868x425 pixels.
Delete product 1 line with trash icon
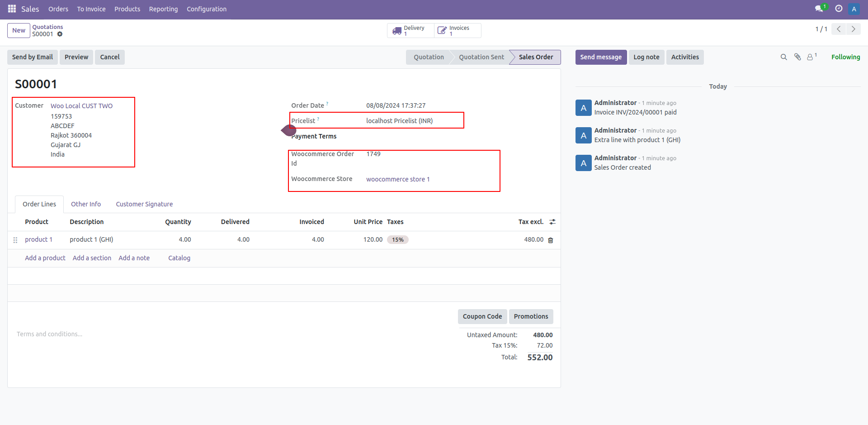tap(551, 240)
